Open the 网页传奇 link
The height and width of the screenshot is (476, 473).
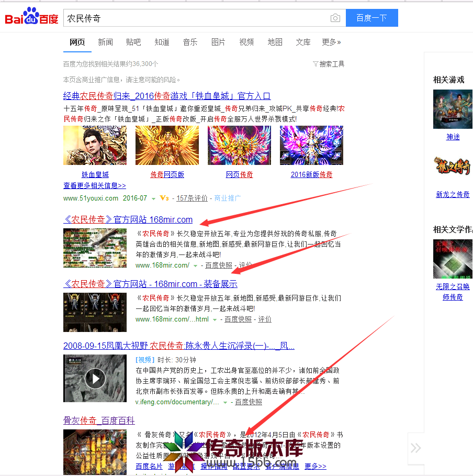click(240, 174)
